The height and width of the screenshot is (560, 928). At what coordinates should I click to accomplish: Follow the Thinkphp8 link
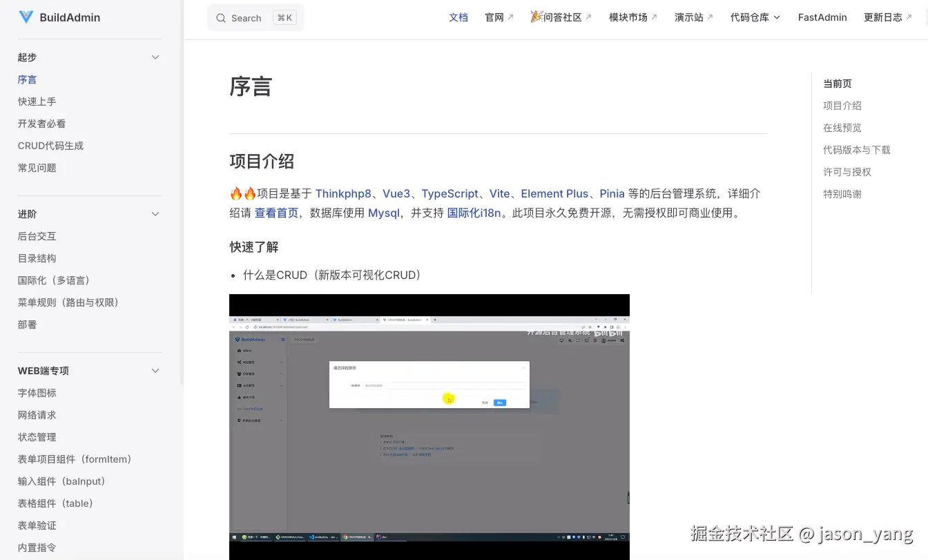343,193
